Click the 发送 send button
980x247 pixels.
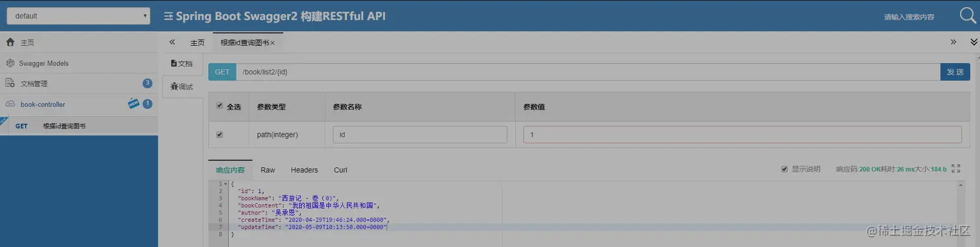click(x=955, y=72)
